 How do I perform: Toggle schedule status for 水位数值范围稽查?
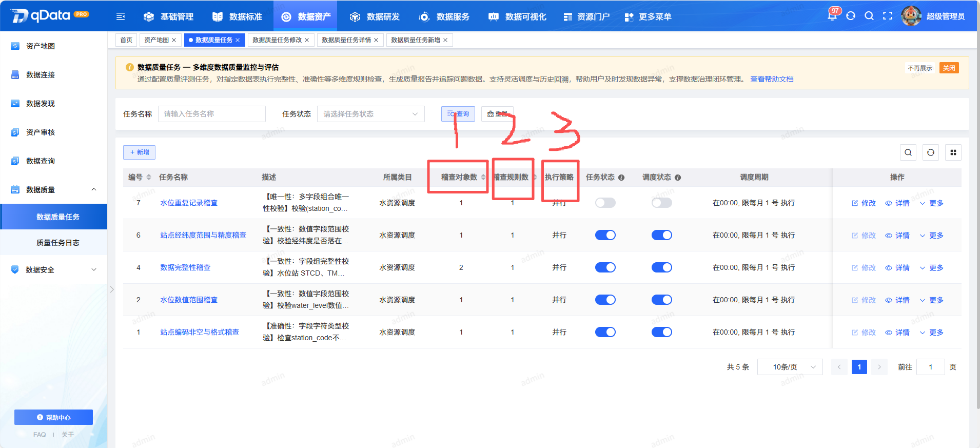point(662,300)
